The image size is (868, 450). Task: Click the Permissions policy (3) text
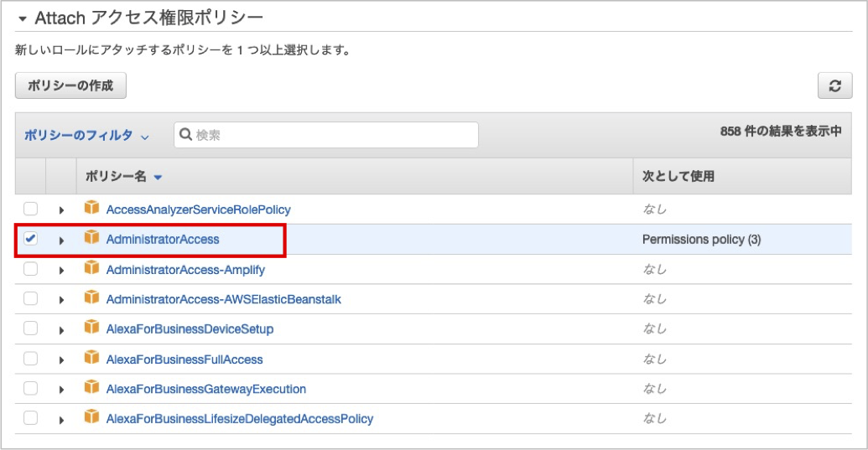point(701,240)
